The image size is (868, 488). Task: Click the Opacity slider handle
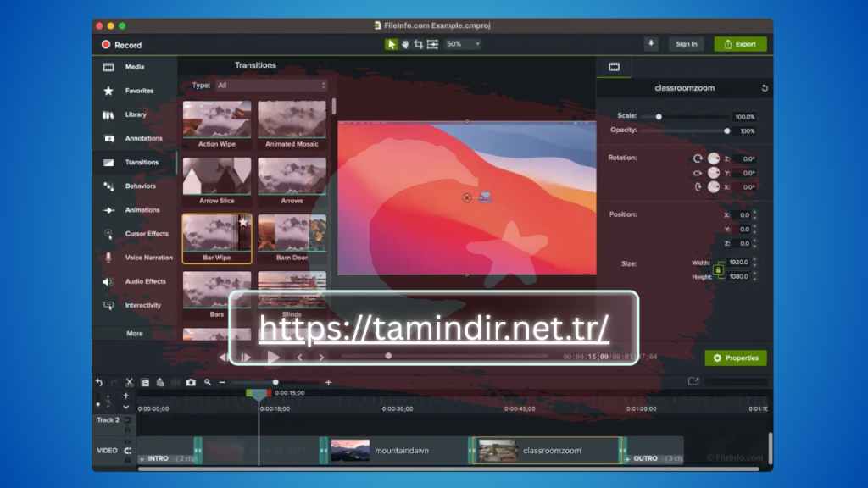(726, 131)
